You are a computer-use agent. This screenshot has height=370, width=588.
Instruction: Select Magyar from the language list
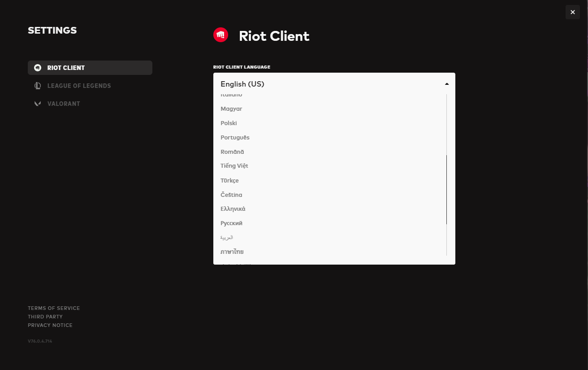pyautogui.click(x=231, y=109)
